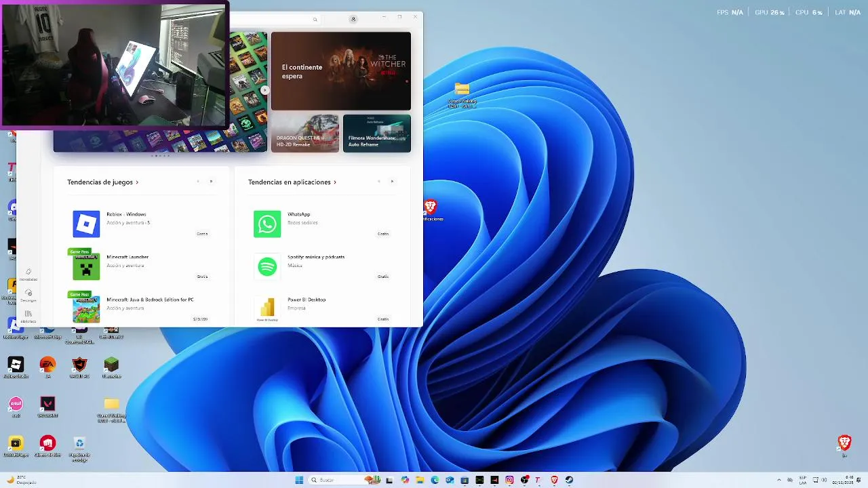Click the Minecraft Launcher creeper icon

point(86,267)
